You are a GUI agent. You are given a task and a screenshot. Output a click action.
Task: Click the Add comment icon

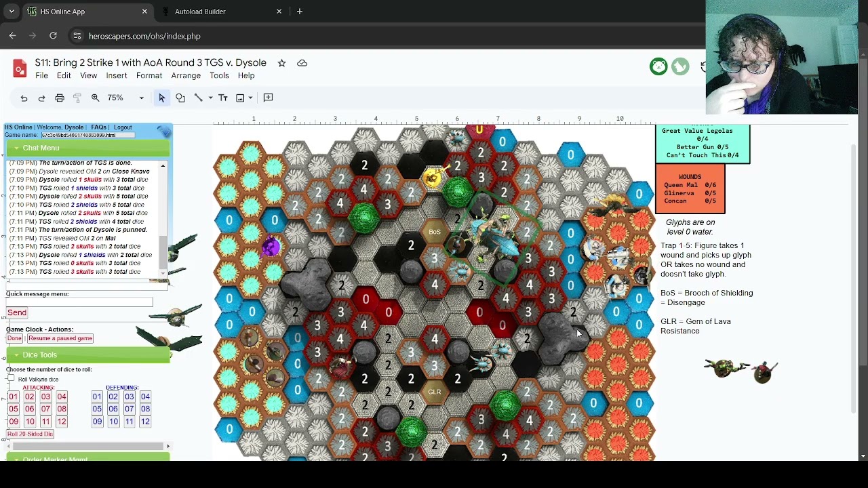coord(269,98)
